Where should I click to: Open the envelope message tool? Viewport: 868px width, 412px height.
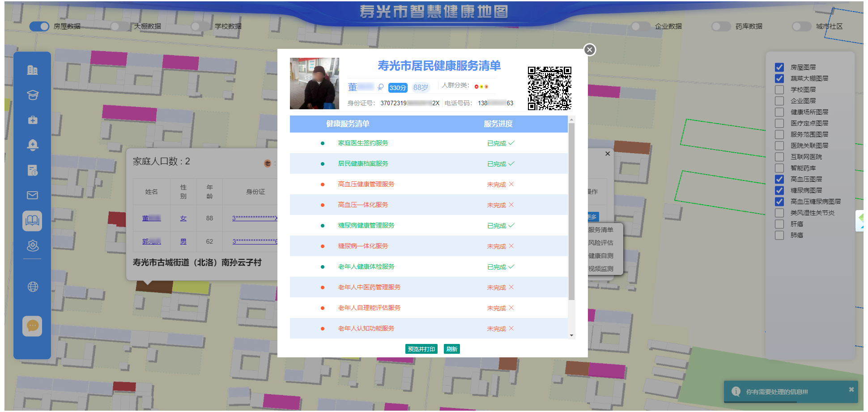(x=32, y=195)
